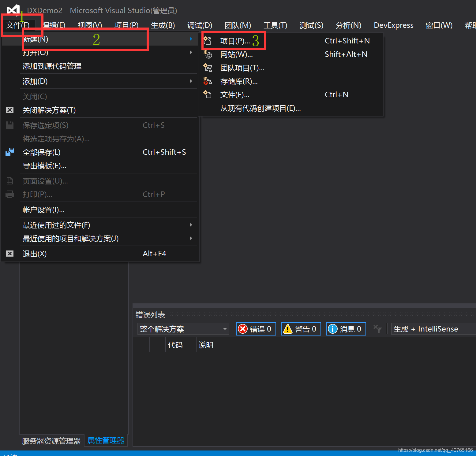Select 帐户设置(I)... entry
Screen dimensions: 476x456
100,209
